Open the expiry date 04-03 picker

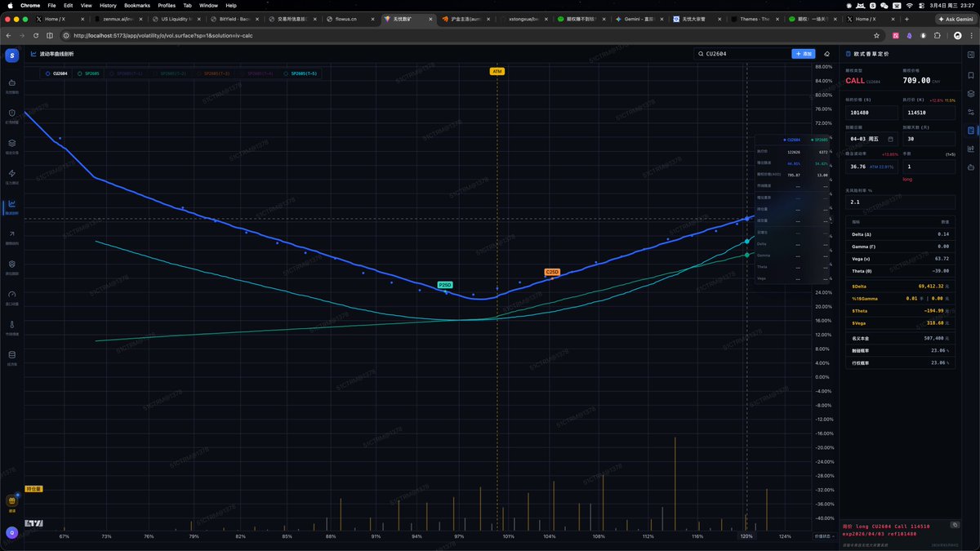point(871,138)
